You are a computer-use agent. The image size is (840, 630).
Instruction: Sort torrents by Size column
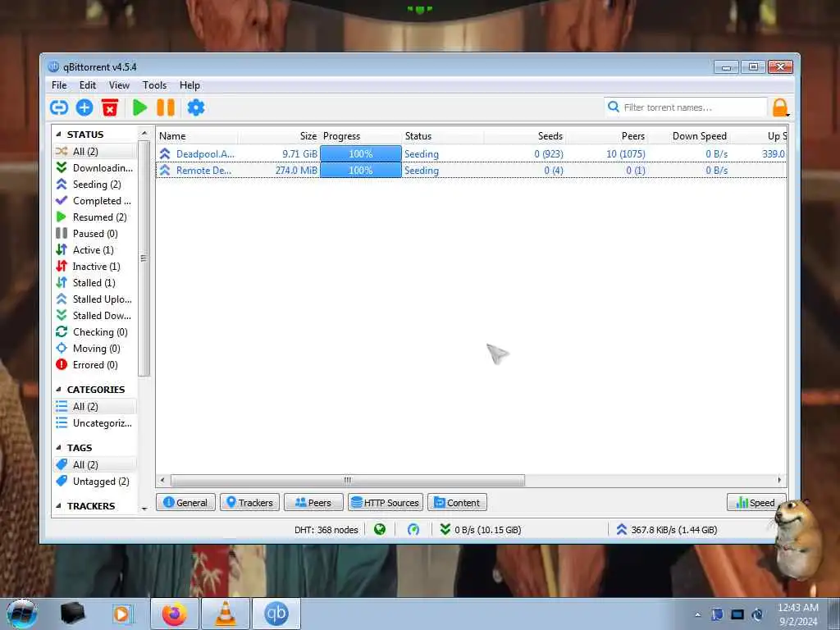(279, 136)
